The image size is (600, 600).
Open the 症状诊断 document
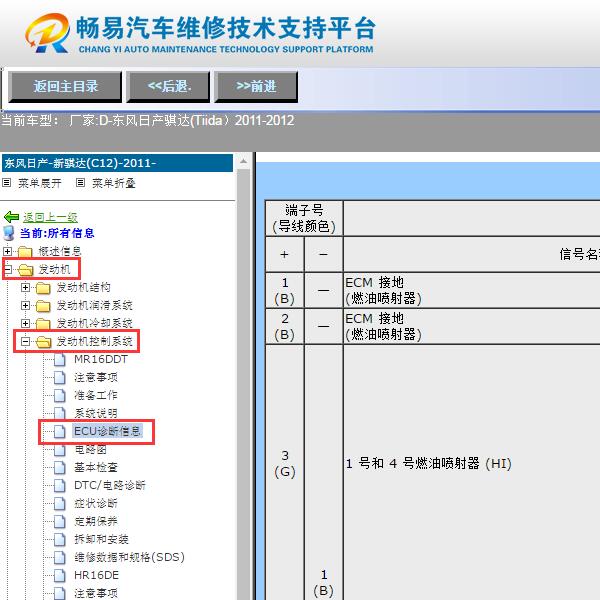[x=96, y=503]
